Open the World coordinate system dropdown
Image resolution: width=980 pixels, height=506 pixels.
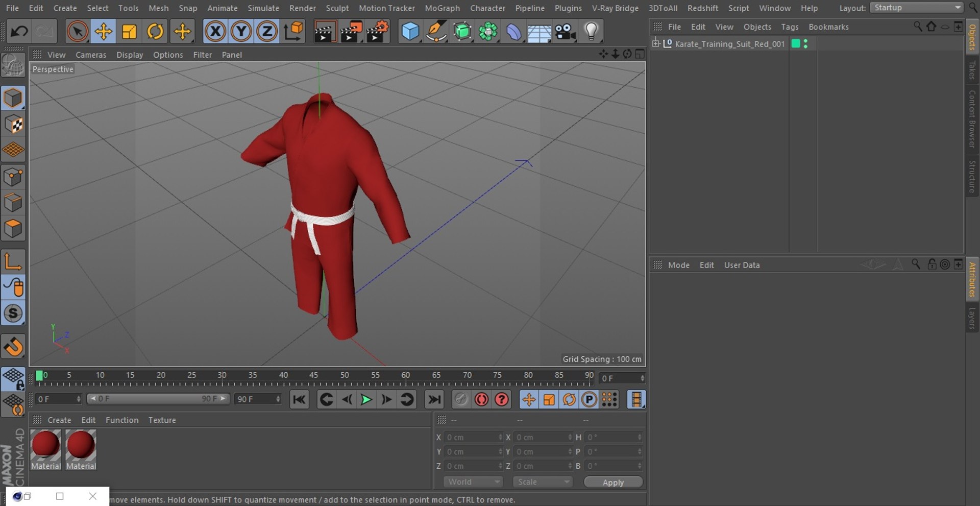pos(473,482)
